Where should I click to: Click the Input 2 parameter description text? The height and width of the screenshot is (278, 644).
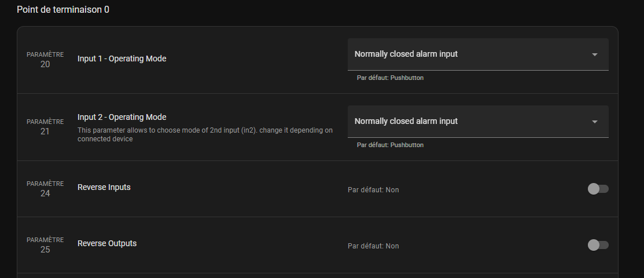pos(205,134)
